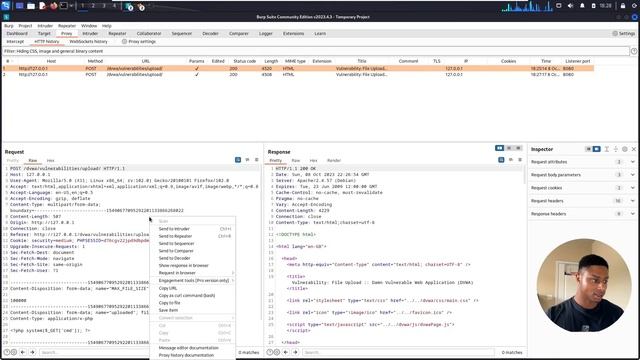Click Inspector expand all sections icon

pos(607,149)
